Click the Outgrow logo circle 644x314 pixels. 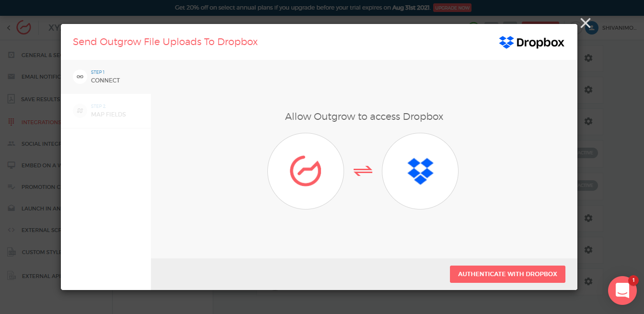pyautogui.click(x=306, y=171)
